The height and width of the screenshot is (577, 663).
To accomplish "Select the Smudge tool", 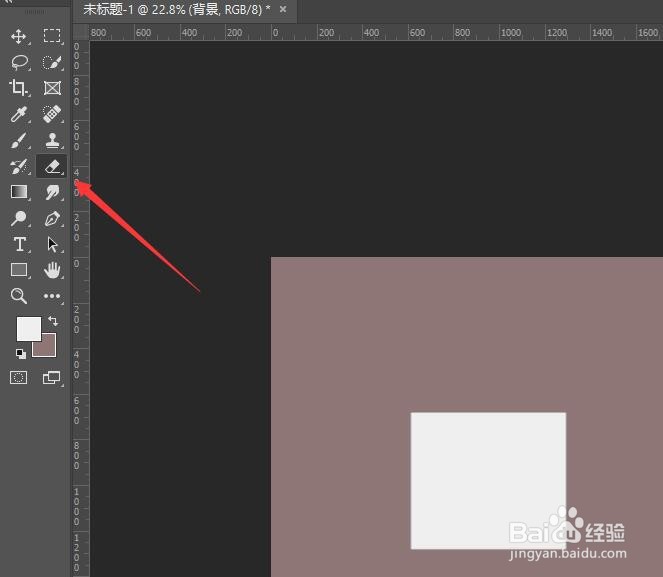I will 52,192.
